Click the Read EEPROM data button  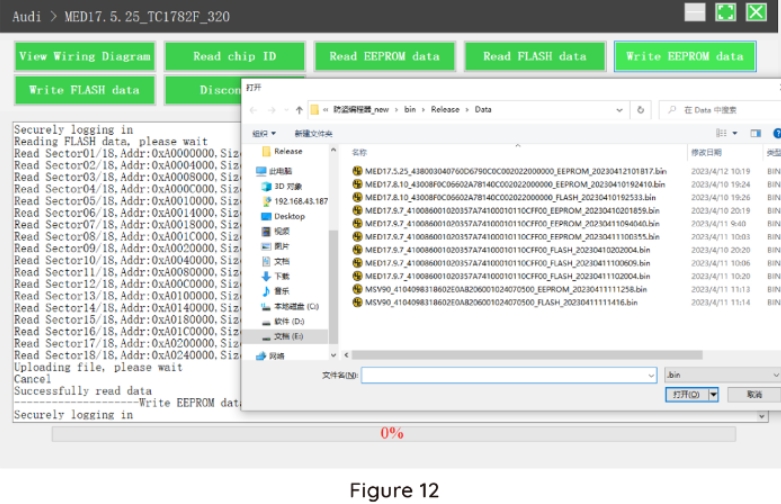[385, 56]
